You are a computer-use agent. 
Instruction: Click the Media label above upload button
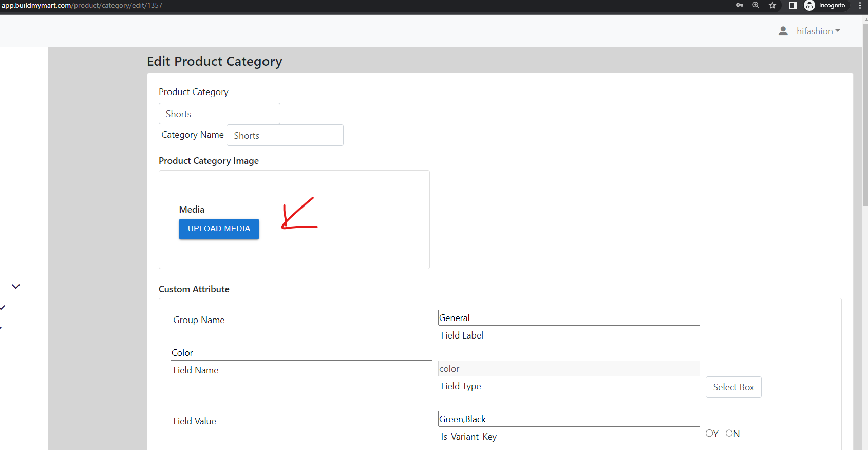(x=192, y=210)
